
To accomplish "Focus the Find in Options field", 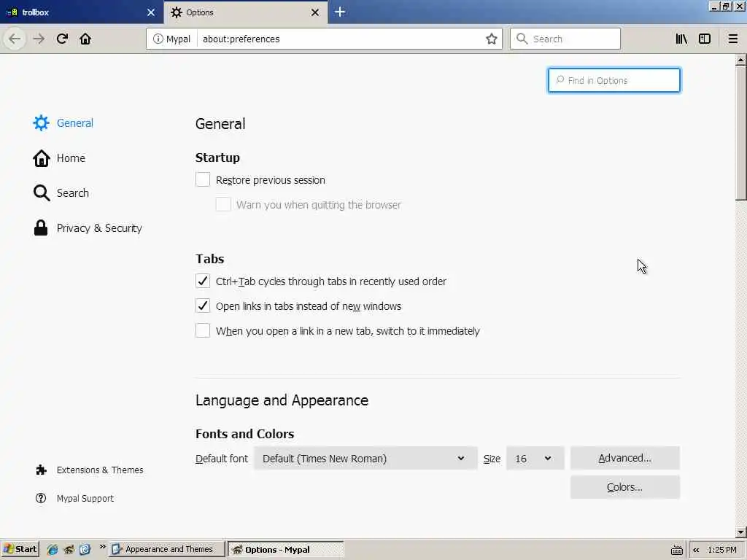I will pyautogui.click(x=614, y=80).
